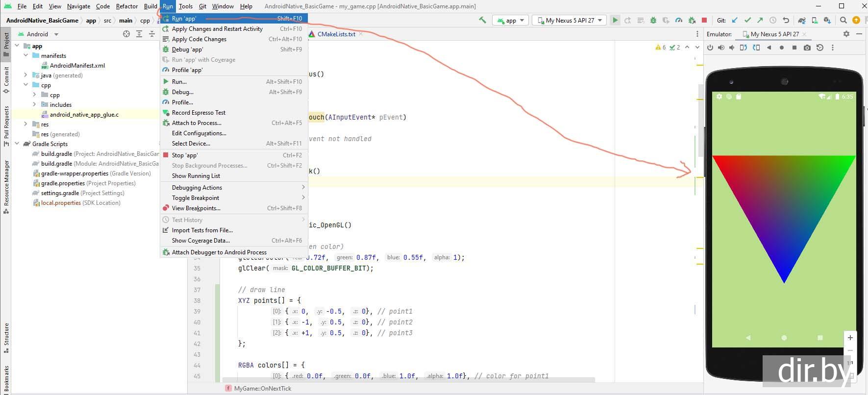This screenshot has height=395, width=868.
Task: Click the green Run app toolbar button
Action: [x=615, y=20]
